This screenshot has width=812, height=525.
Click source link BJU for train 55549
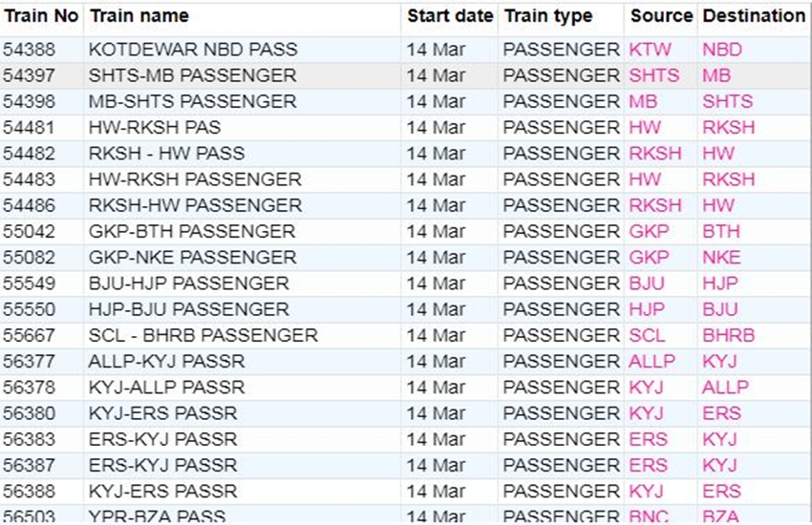click(x=647, y=283)
